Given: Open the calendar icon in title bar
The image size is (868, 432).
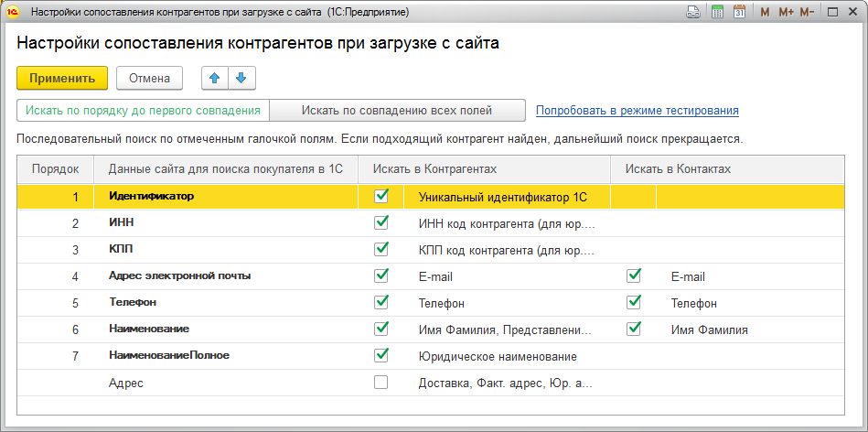Looking at the screenshot, I should [739, 12].
